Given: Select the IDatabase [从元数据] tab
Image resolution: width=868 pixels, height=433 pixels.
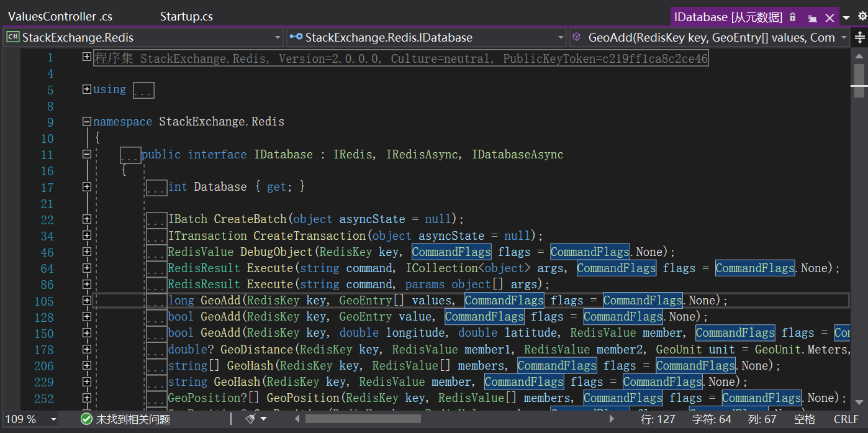Looking at the screenshot, I should [728, 17].
